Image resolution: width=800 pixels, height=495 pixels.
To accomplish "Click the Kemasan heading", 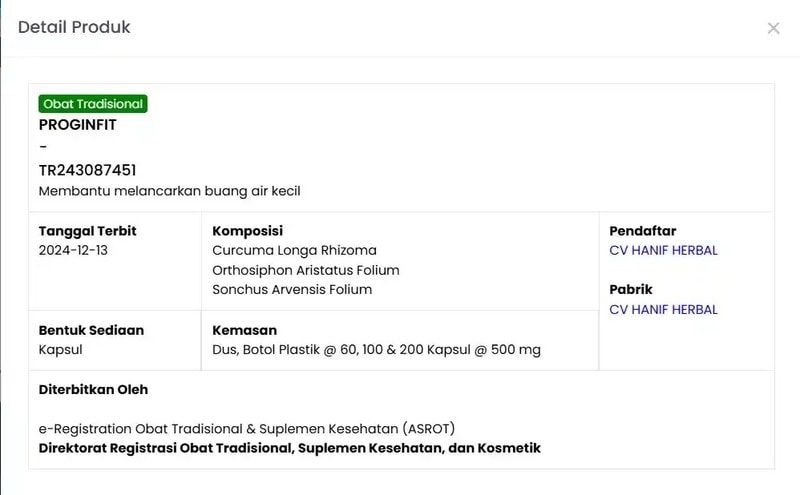I will 244,330.
